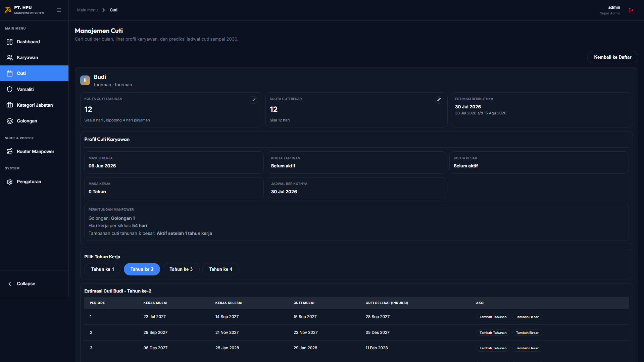This screenshot has height=362, width=644.
Task: Edit Kuota Cuti Tahunan with pencil icon
Action: point(253,100)
